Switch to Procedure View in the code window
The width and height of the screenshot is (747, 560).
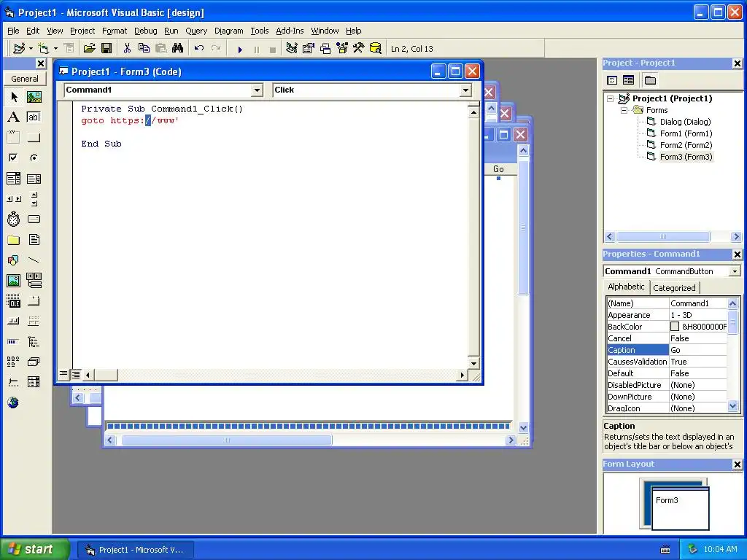click(x=63, y=375)
